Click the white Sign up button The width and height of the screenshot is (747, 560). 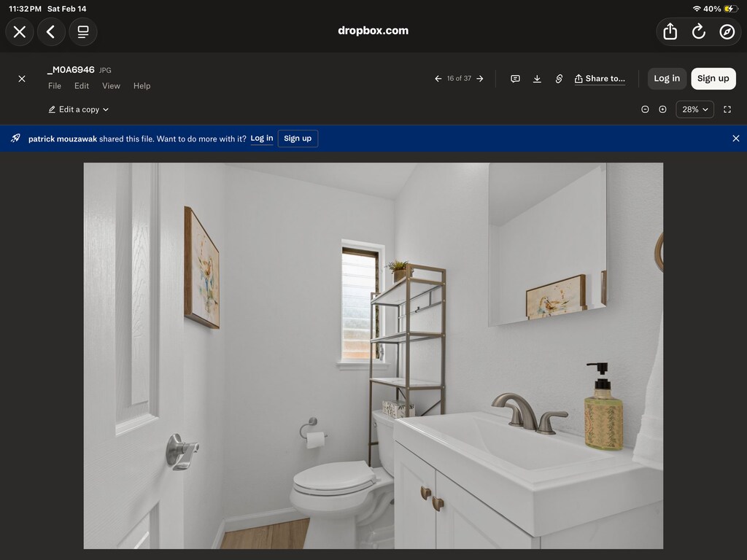coord(713,79)
